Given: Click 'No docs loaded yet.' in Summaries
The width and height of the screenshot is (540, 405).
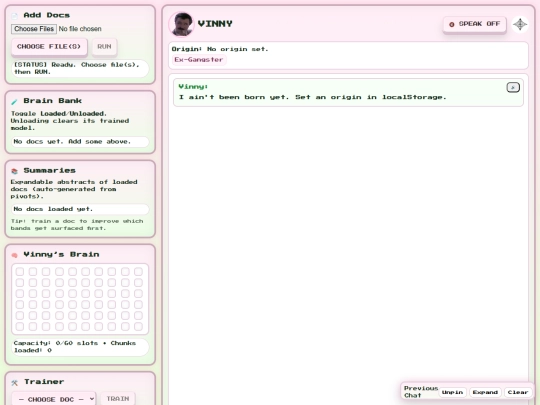Looking at the screenshot, I should pos(80,209).
